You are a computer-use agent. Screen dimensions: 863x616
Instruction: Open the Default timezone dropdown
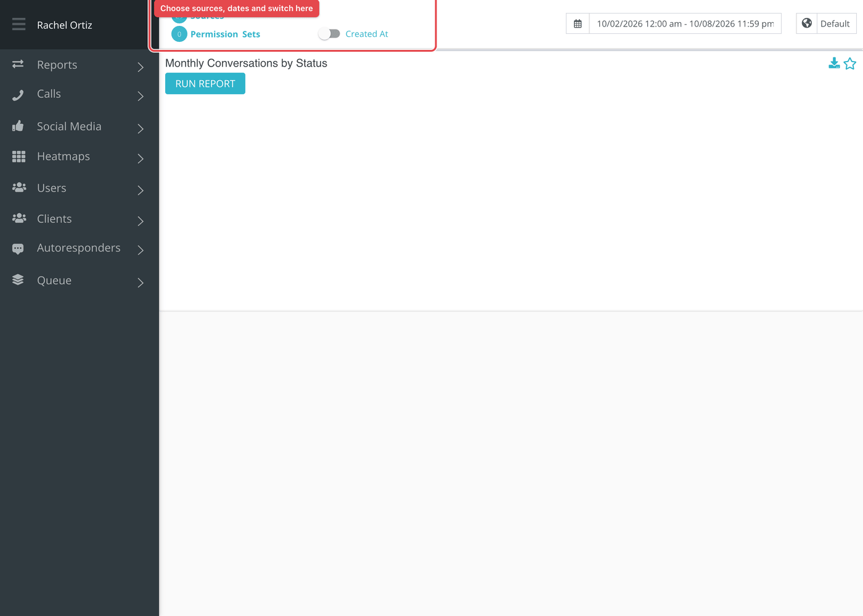click(836, 23)
